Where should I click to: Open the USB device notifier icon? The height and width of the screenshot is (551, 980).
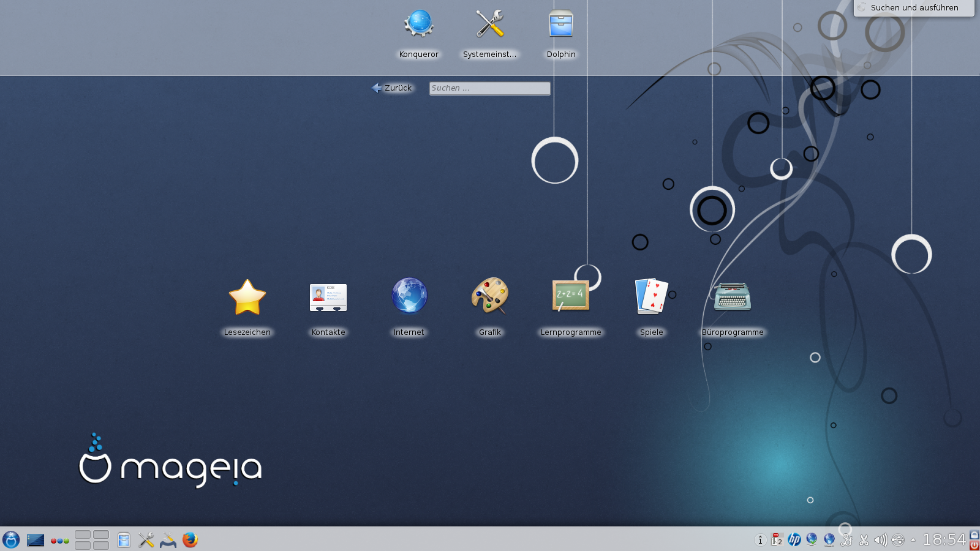coord(898,540)
